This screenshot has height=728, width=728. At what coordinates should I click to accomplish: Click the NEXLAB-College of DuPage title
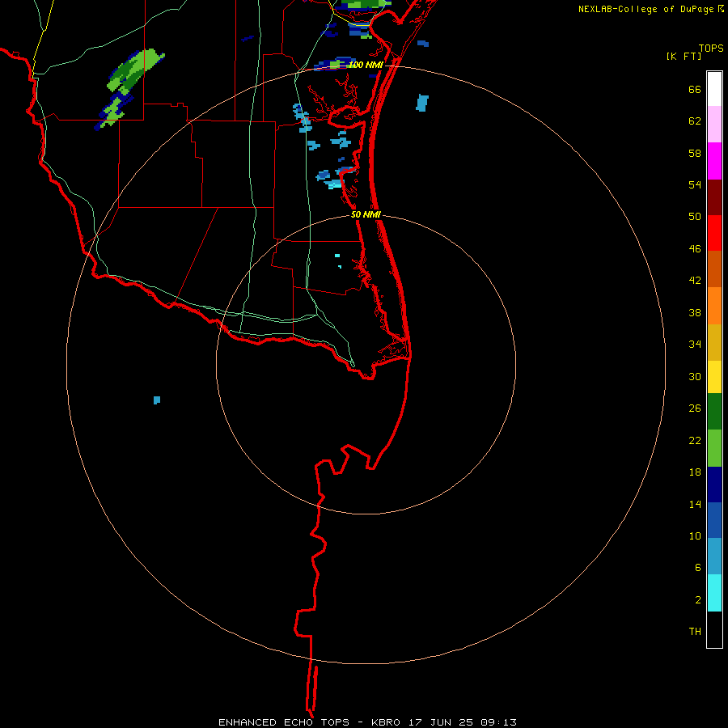point(650,9)
